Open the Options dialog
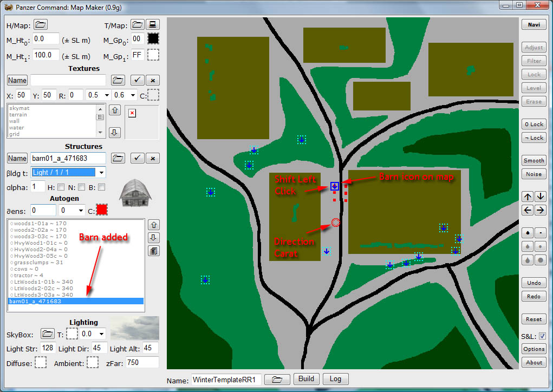 click(x=534, y=349)
